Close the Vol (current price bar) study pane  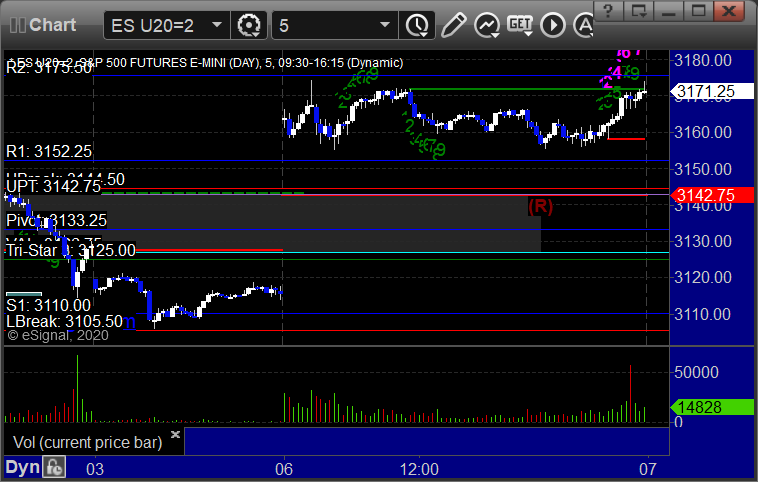(x=175, y=434)
